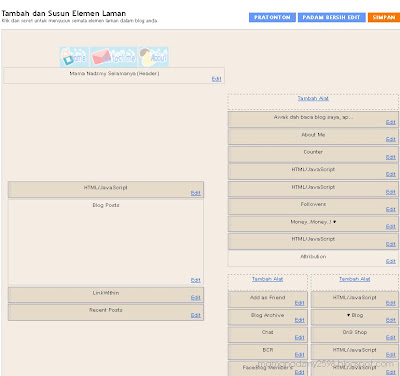400x376 pixels.
Task: Click the PRATONTON preview button
Action: pos(272,17)
